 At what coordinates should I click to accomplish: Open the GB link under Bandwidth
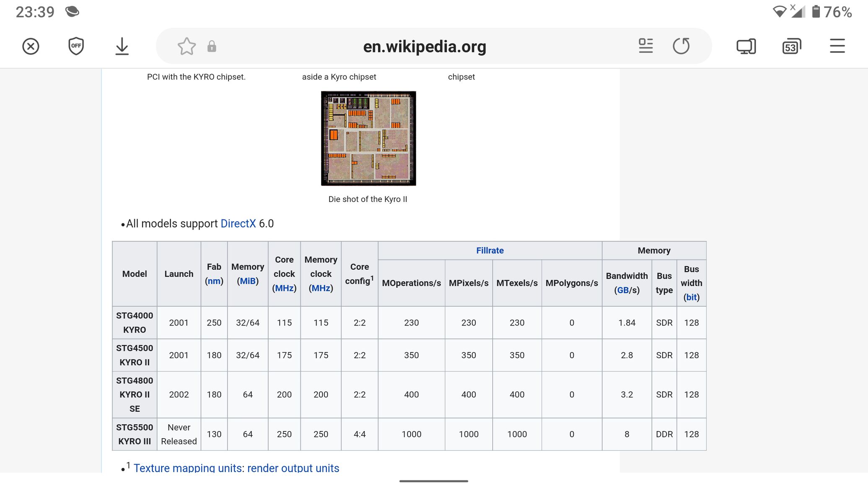623,290
